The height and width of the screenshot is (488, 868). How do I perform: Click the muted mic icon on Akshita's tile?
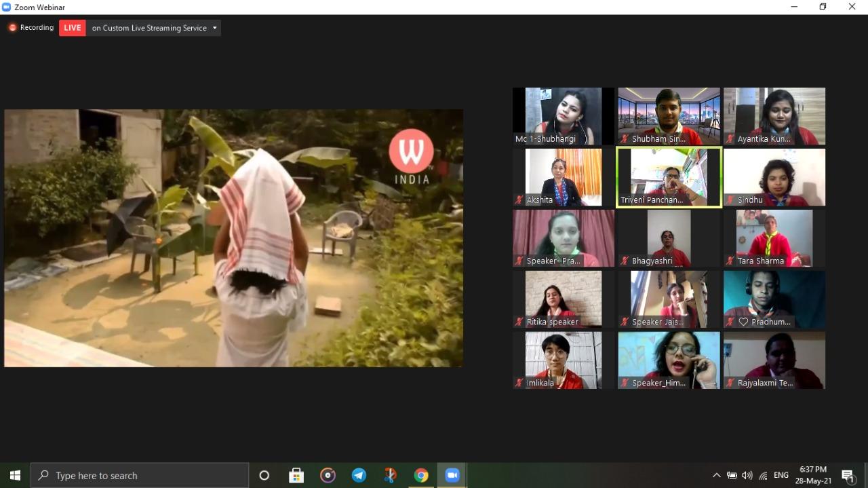pos(519,200)
